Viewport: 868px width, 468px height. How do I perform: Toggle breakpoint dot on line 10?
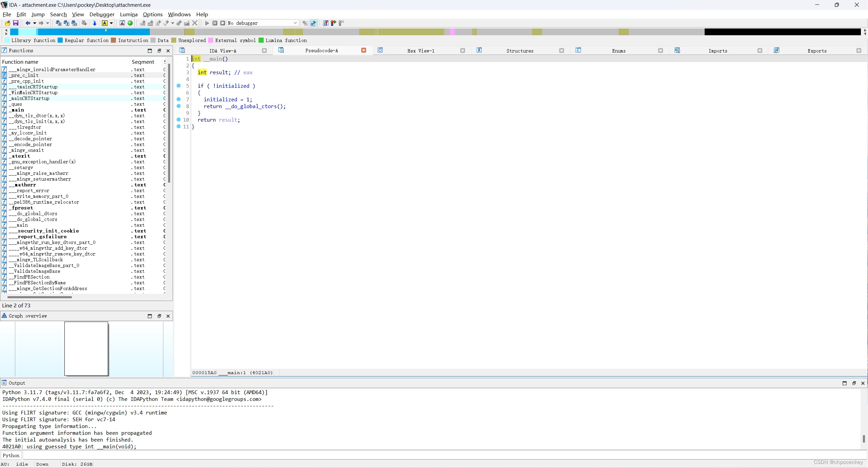pos(179,120)
